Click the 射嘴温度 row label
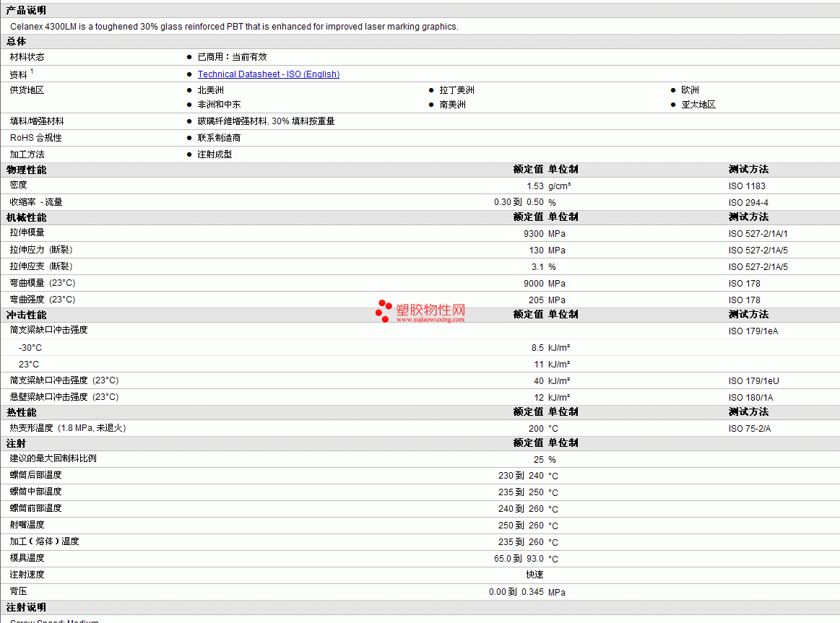840x623 pixels. tap(27, 525)
